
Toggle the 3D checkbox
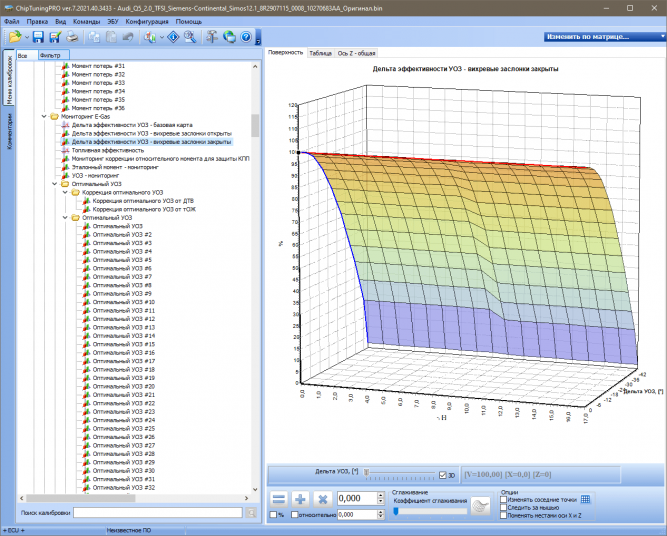click(x=442, y=475)
